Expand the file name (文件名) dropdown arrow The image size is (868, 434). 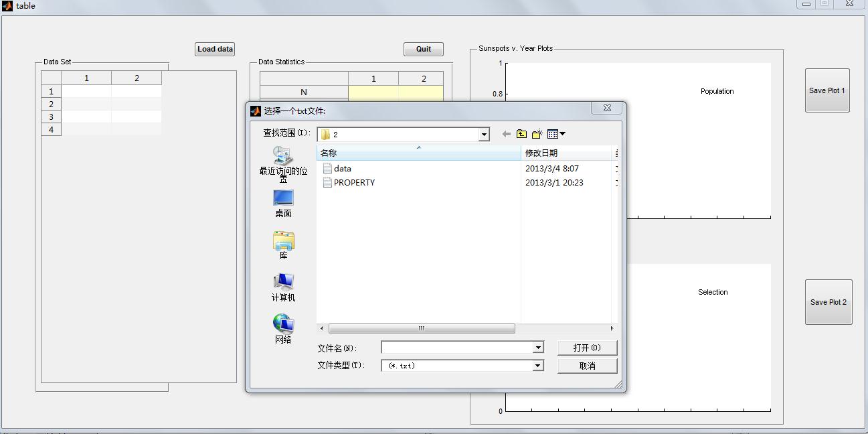pyautogui.click(x=538, y=348)
